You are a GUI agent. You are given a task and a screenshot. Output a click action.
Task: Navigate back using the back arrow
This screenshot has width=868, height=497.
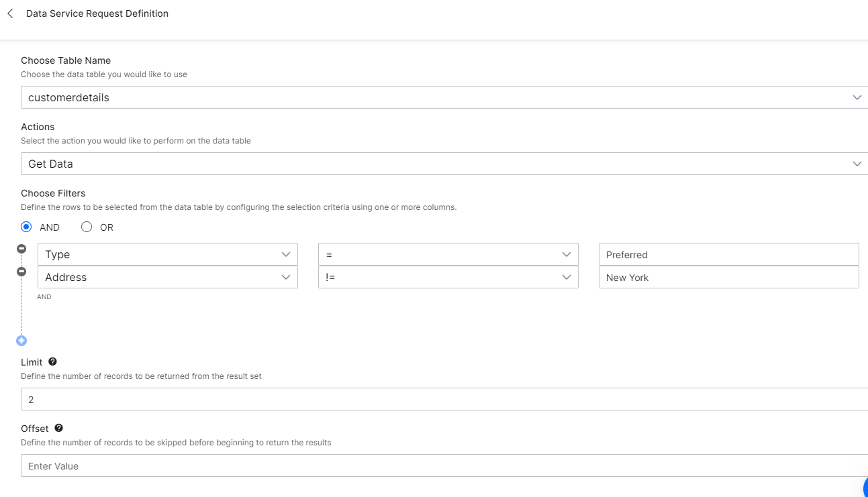[x=9, y=13]
